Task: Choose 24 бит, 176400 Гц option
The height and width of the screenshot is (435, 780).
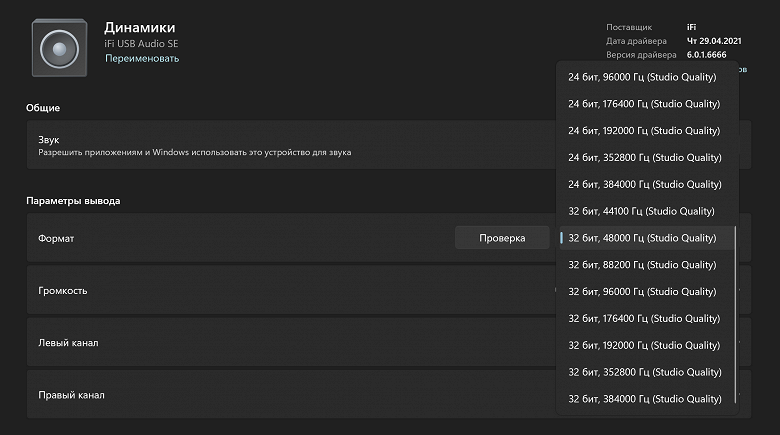Action: 646,104
